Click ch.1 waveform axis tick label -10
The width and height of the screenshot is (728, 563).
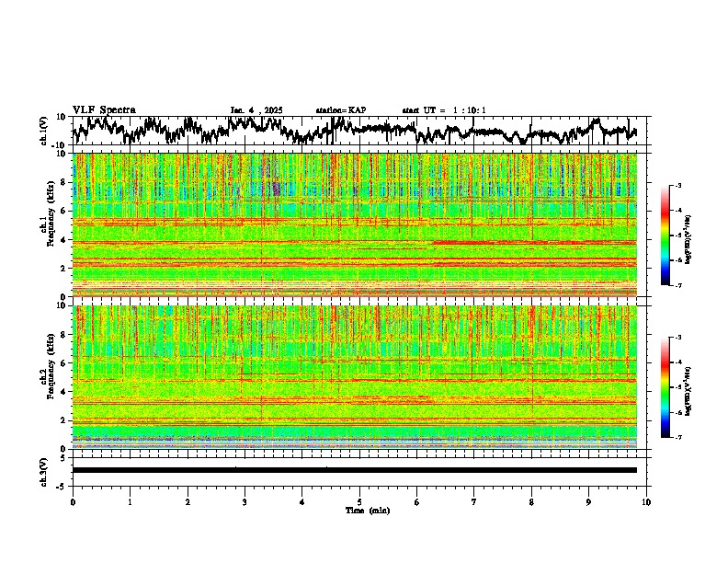(x=60, y=145)
